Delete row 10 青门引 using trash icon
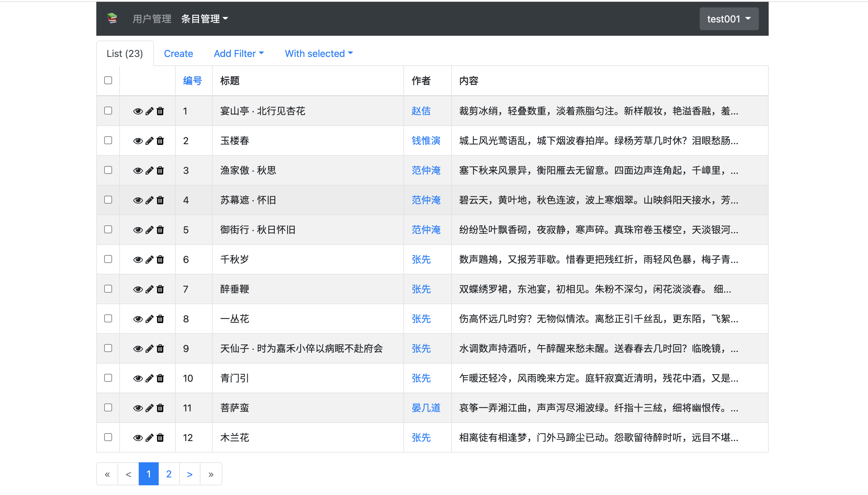The image size is (868, 495). pyautogui.click(x=160, y=378)
